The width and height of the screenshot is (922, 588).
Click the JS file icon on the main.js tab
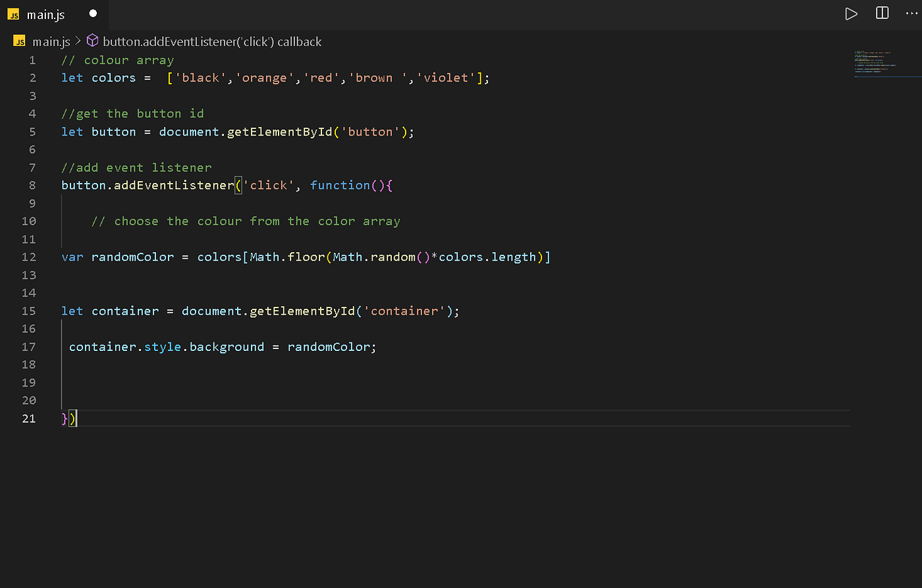13,14
